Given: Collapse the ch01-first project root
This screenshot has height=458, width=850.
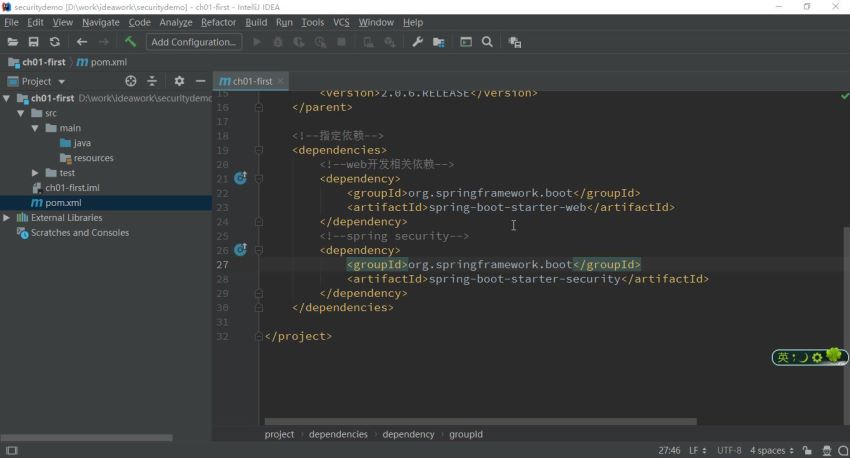Looking at the screenshot, I should (x=7, y=99).
